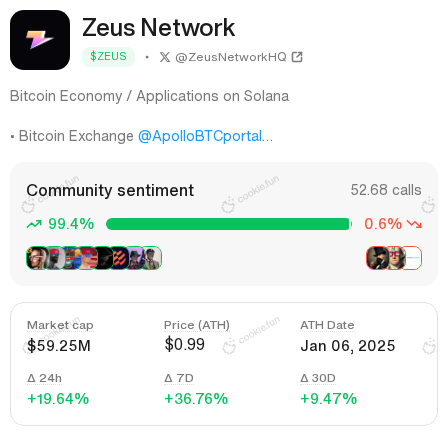This screenshot has height=436, width=448.
Task: Click the Market cap label
Action: 60,325
